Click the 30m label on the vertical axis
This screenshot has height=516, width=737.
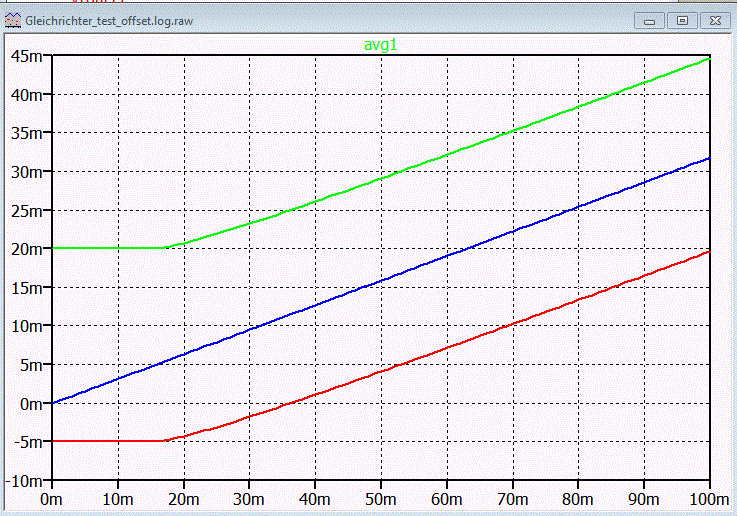[26, 172]
